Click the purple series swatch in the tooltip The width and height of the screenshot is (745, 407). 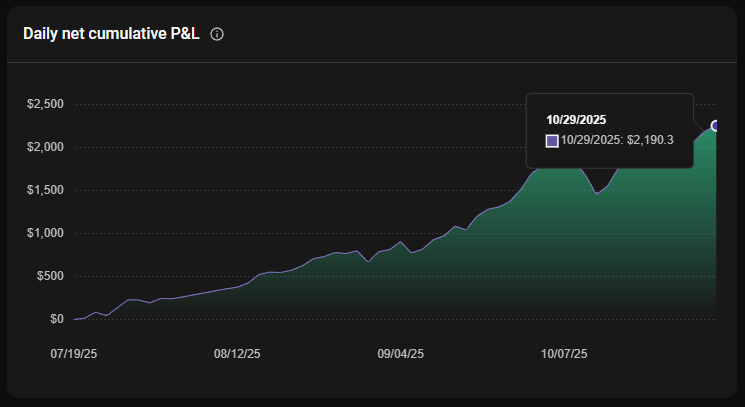coord(551,140)
